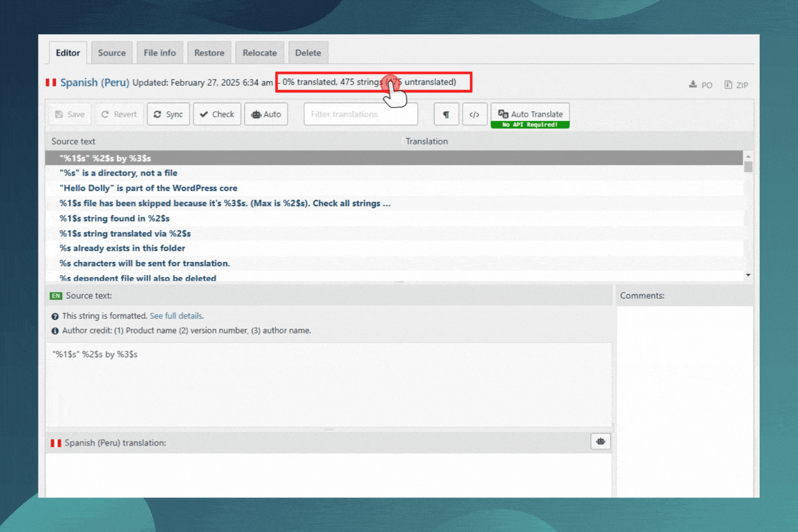The image size is (798, 532).
Task: Select the row %1$s string found in %2$s
Action: point(394,218)
